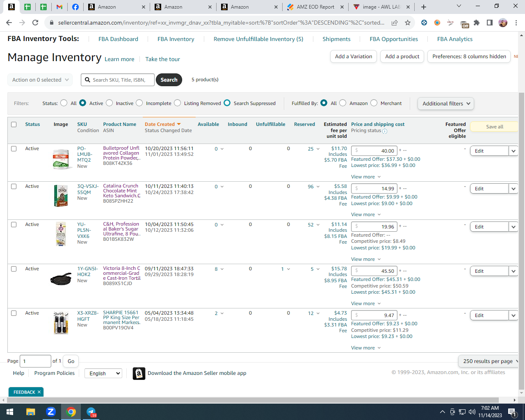Open the Chrome three-dot menu
525x420 pixels.
pyautogui.click(x=516, y=23)
